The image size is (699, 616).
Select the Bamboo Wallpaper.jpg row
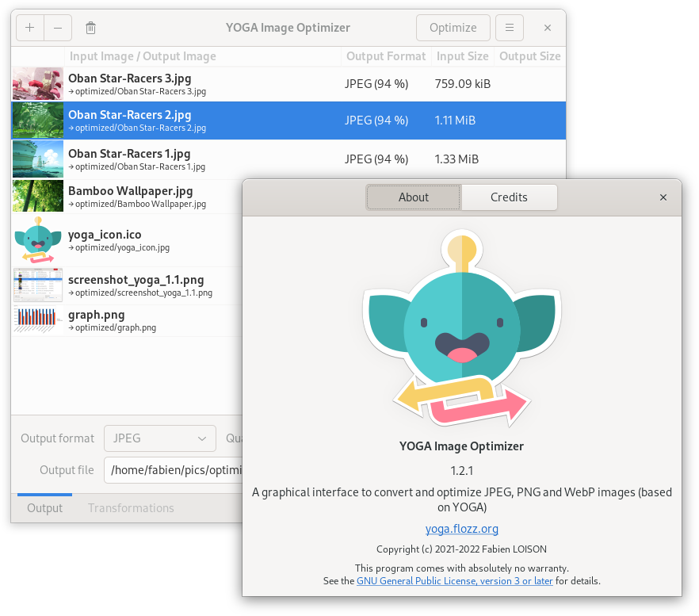coord(131,197)
